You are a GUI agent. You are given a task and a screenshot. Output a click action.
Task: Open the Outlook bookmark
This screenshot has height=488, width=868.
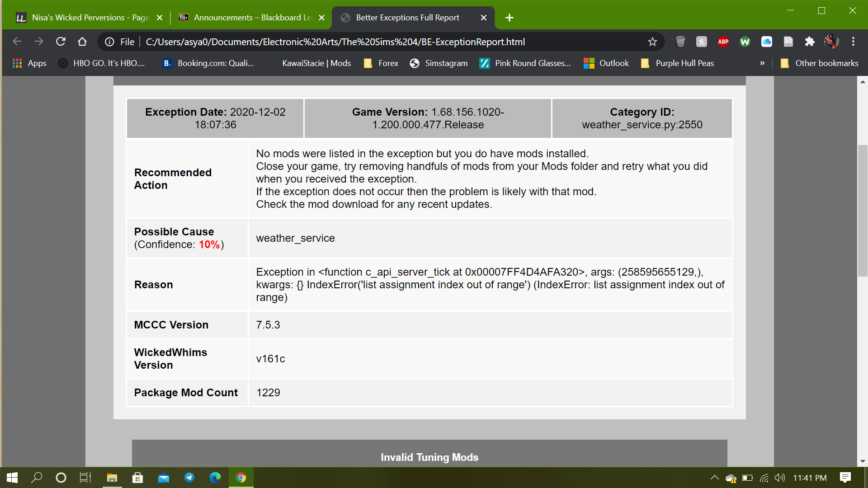click(x=606, y=63)
